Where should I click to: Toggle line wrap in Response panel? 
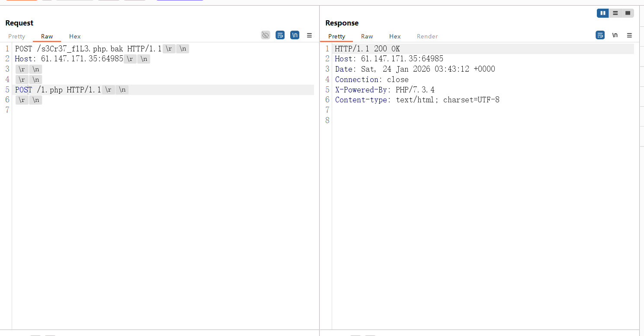(600, 35)
